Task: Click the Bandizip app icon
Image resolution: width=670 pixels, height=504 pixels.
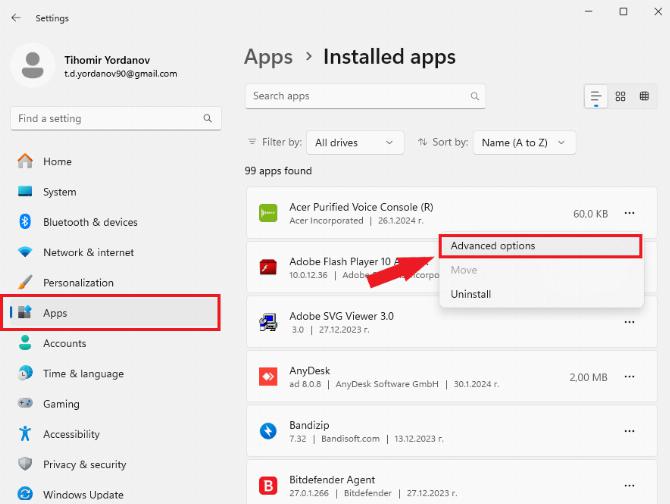Action: coord(268,431)
